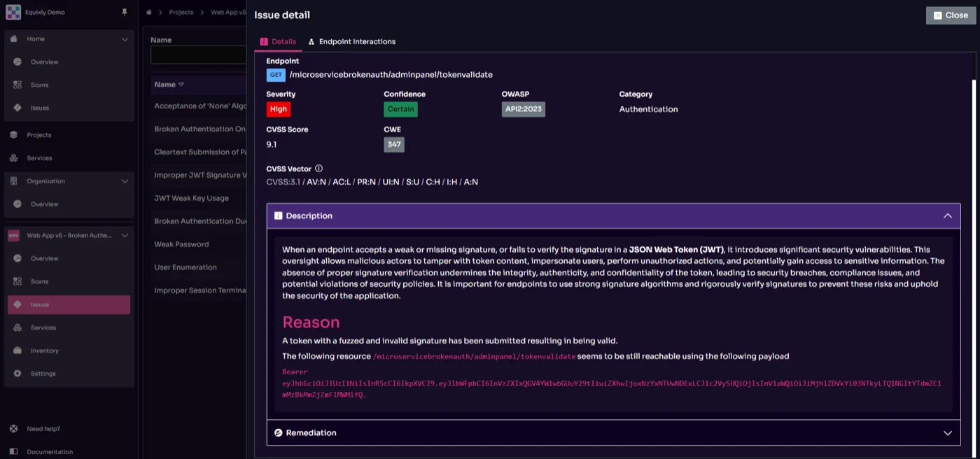The width and height of the screenshot is (980, 459).
Task: Toggle the sidebar pin button
Action: tap(126, 12)
